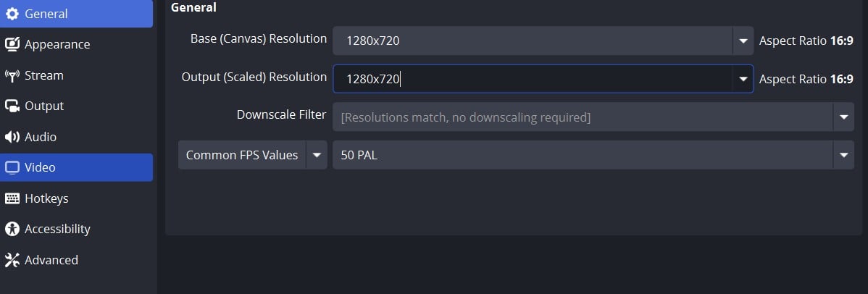Click the General gear icon
Image resolution: width=868 pixels, height=294 pixels.
point(12,14)
